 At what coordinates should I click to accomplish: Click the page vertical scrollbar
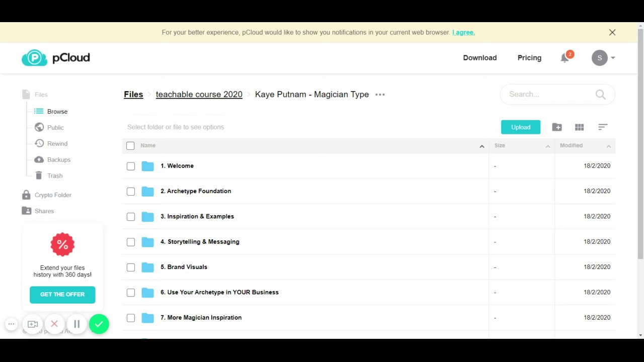pyautogui.click(x=640, y=145)
